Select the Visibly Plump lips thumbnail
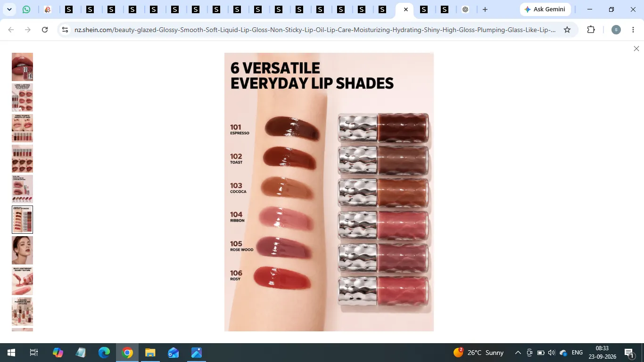 22,128
